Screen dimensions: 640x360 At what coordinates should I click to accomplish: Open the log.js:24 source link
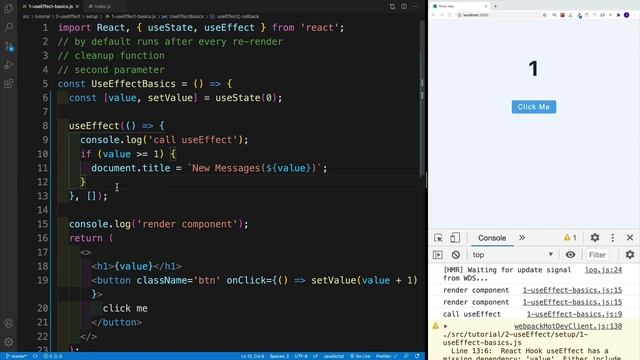pos(603,270)
